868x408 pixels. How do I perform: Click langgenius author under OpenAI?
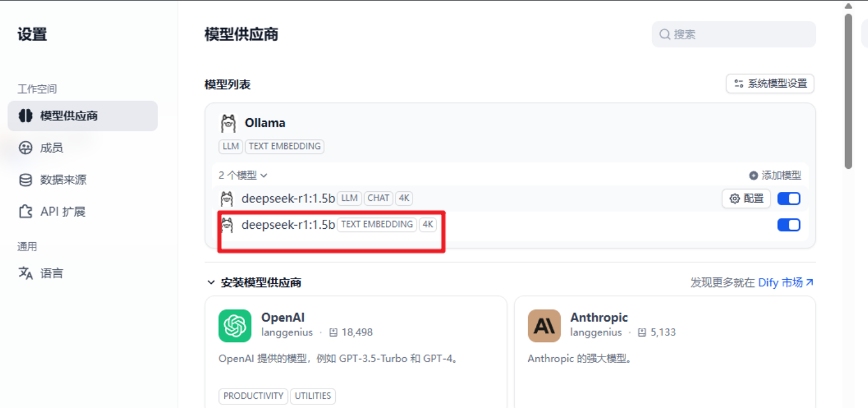click(x=287, y=332)
